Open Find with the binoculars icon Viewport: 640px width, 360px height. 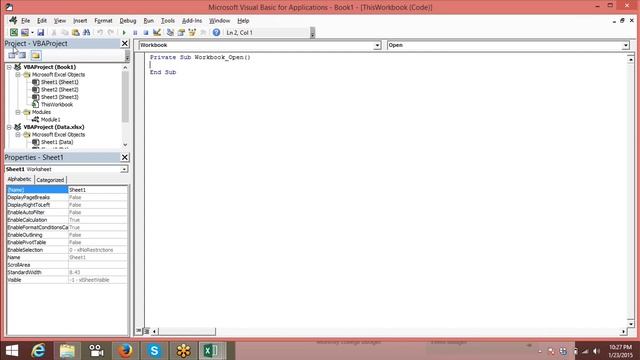pyautogui.click(x=87, y=32)
